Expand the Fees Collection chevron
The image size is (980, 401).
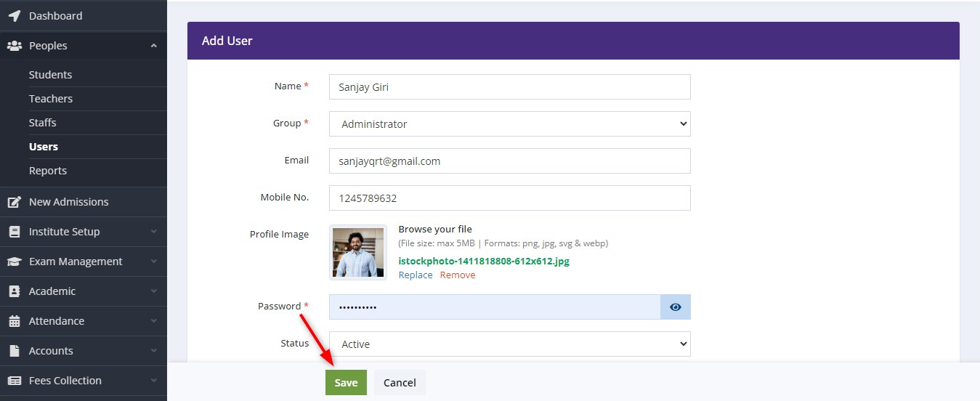[153, 380]
